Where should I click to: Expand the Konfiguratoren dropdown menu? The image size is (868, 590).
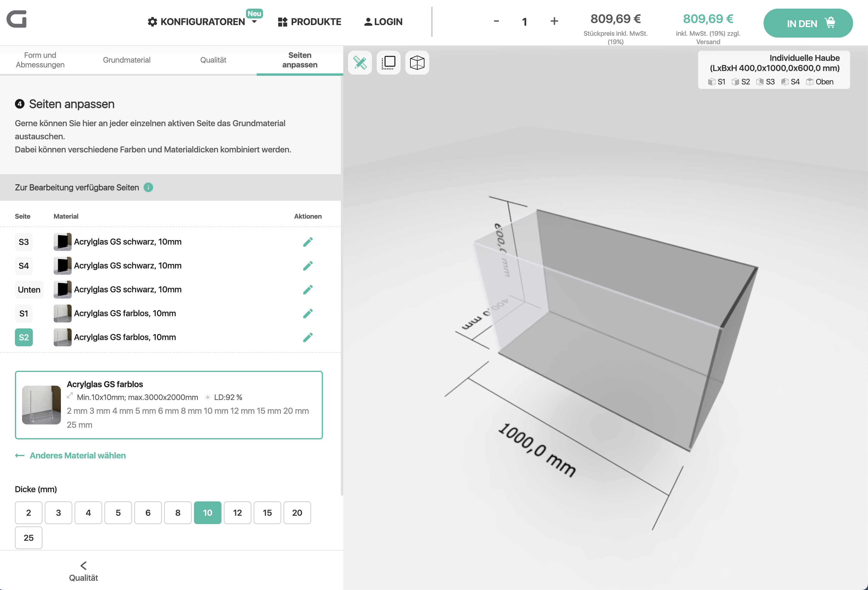(x=202, y=22)
